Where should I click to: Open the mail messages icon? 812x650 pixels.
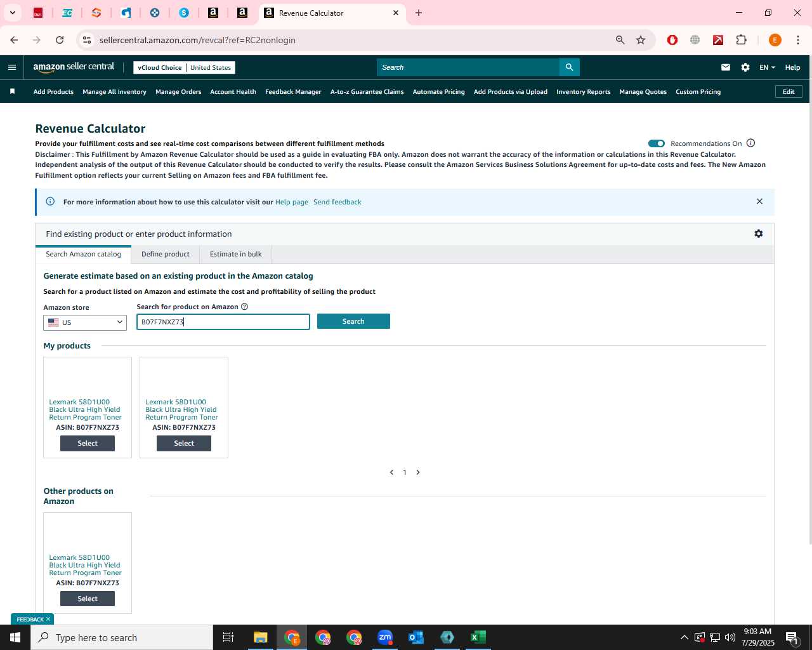pos(726,67)
